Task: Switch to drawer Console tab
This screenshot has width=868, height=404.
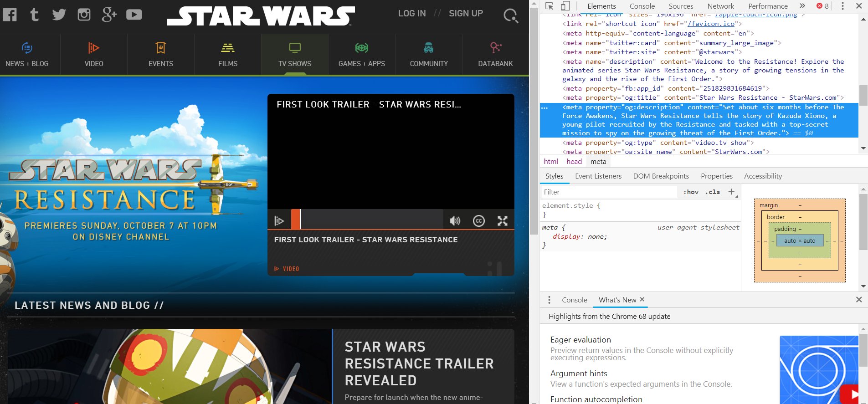Action: (574, 300)
